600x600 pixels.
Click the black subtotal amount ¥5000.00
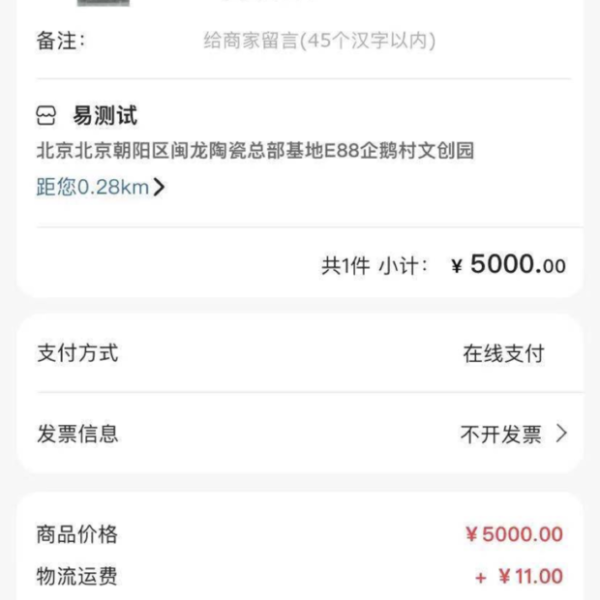point(509,265)
